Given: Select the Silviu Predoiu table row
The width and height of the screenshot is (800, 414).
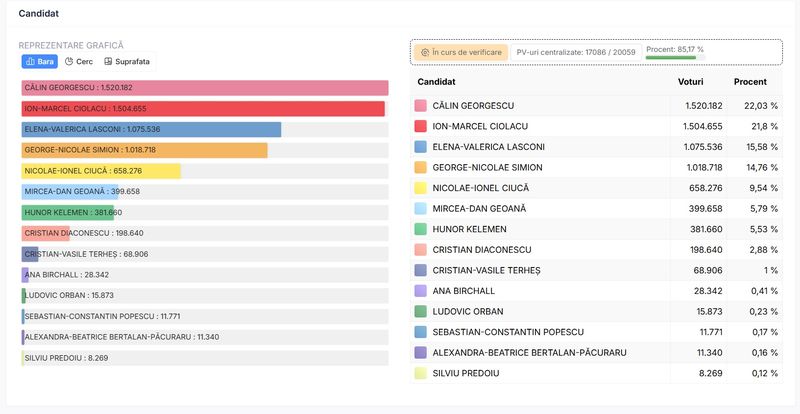Looking at the screenshot, I should pos(596,373).
